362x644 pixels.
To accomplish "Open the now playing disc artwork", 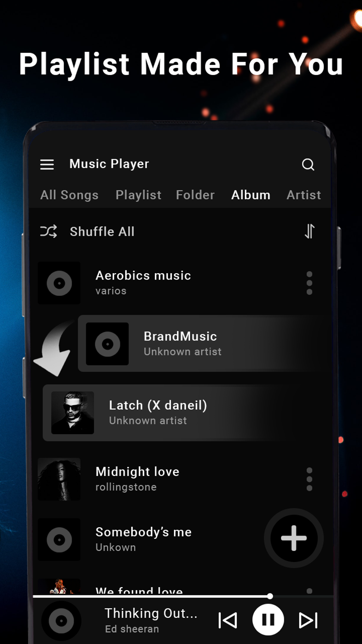I will click(x=61, y=621).
